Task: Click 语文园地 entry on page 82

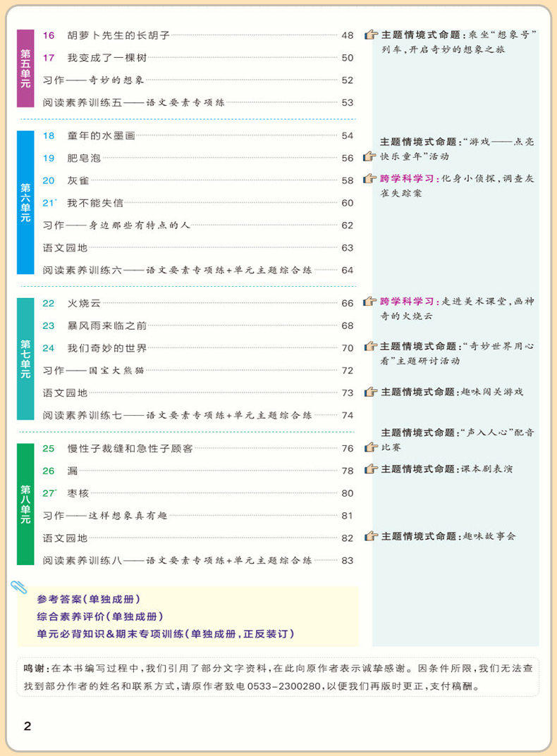Action: pyautogui.click(x=198, y=538)
